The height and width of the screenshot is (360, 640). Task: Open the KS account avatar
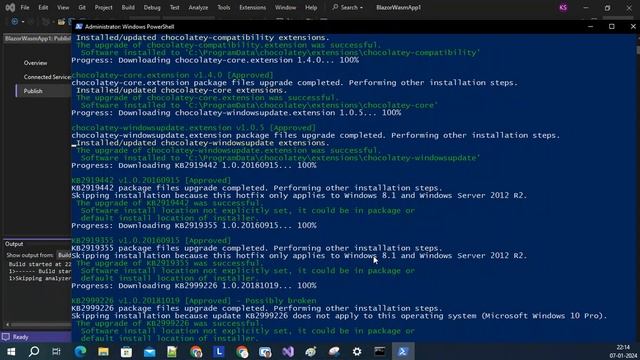point(563,7)
